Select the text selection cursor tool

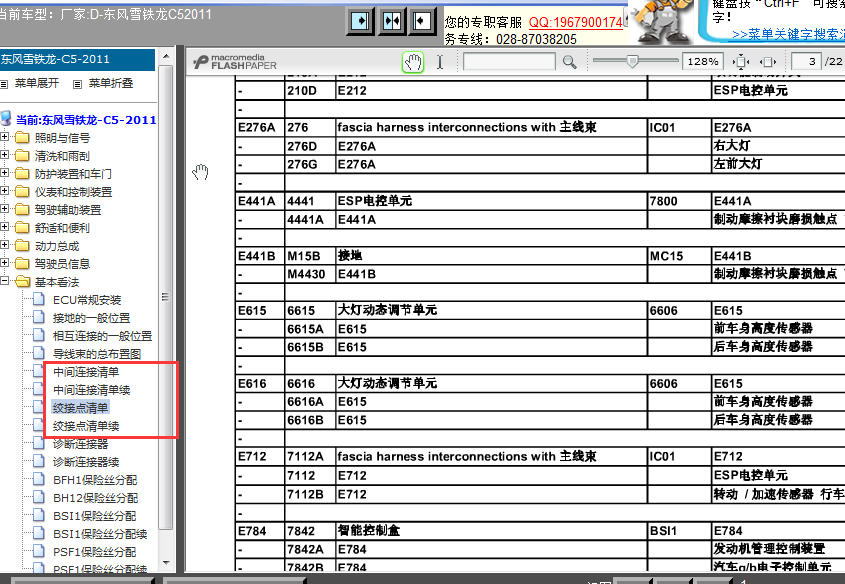pos(440,62)
